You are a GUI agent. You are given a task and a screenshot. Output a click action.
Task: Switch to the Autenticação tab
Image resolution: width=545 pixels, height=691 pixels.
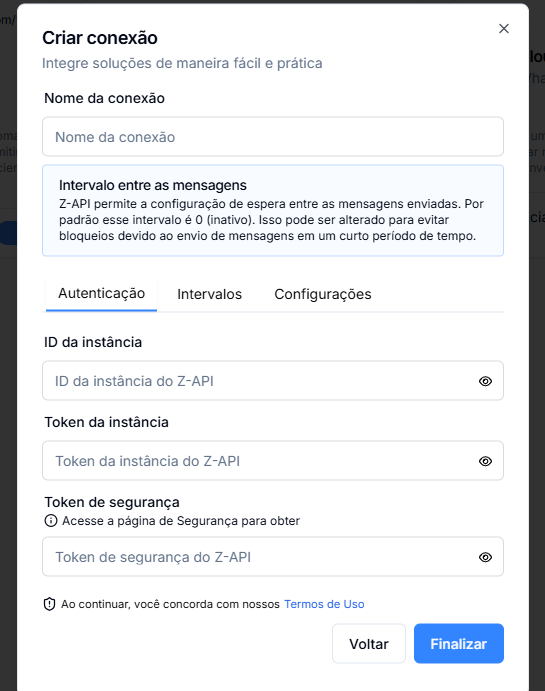click(x=101, y=293)
